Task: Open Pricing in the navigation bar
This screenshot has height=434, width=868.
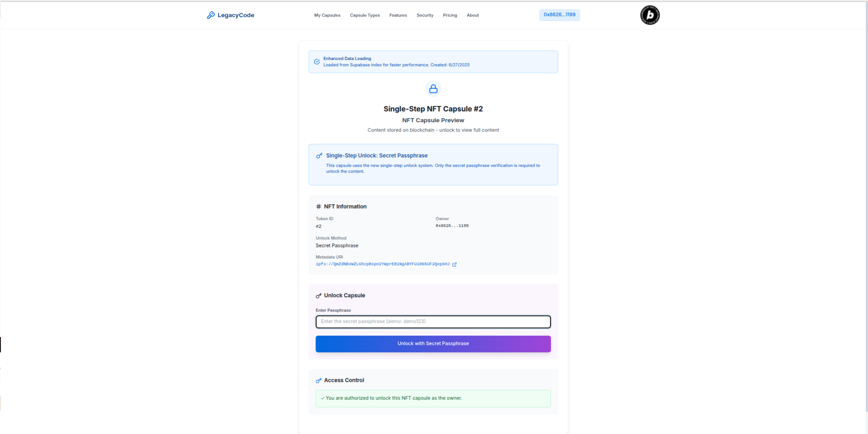Action: (x=450, y=15)
